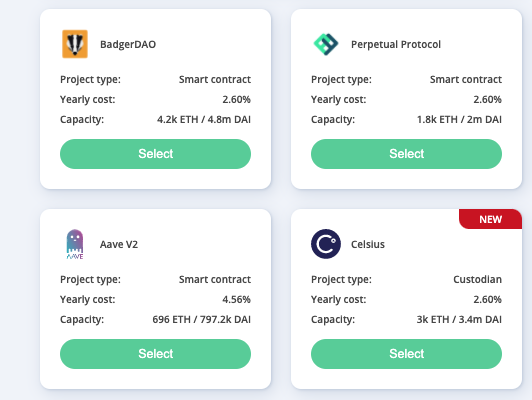Click the Aave V2 ghost logo icon
This screenshot has height=400, width=532.
[x=75, y=244]
